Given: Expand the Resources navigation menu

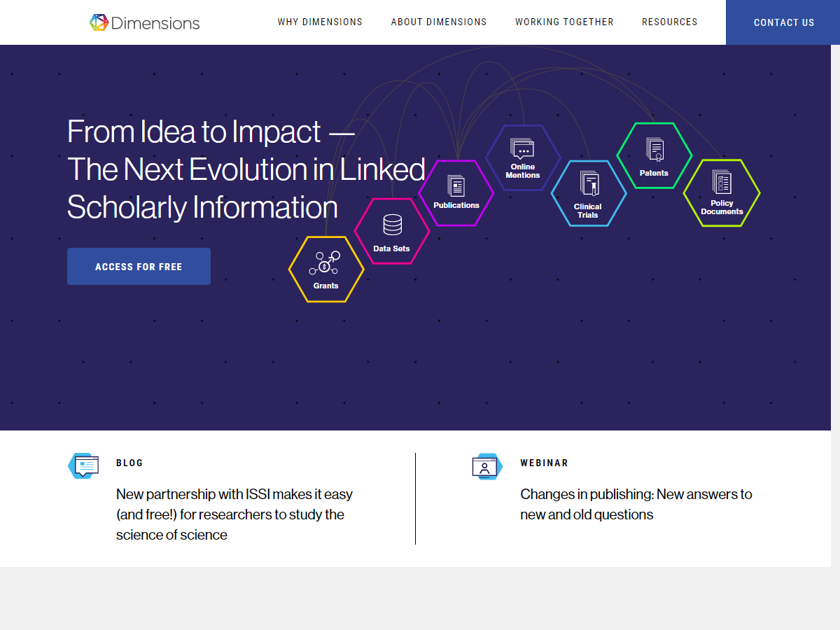Looking at the screenshot, I should pos(669,22).
